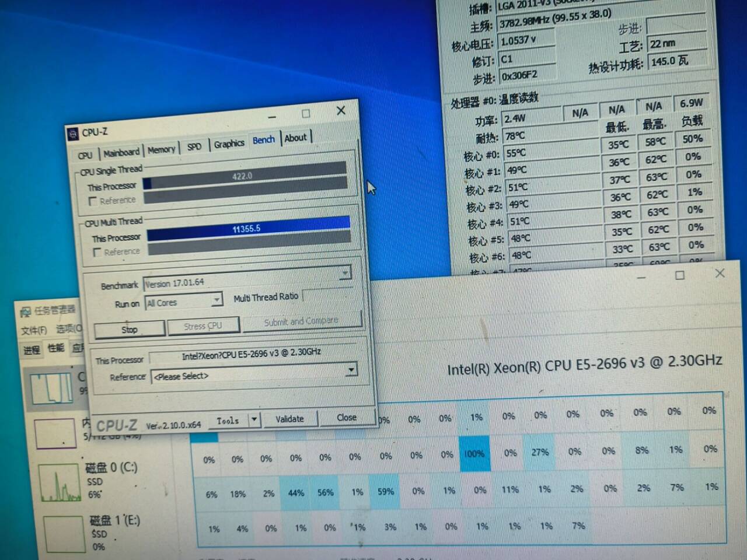Click the 100% core cell in the CPU grid
This screenshot has width=747, height=560.
(474, 453)
